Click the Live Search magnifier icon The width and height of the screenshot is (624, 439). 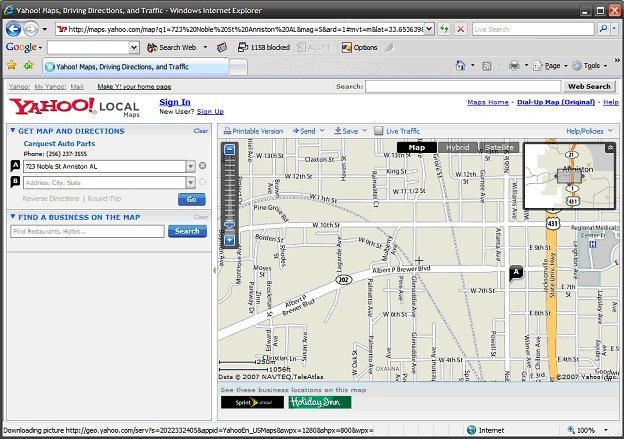tap(604, 29)
